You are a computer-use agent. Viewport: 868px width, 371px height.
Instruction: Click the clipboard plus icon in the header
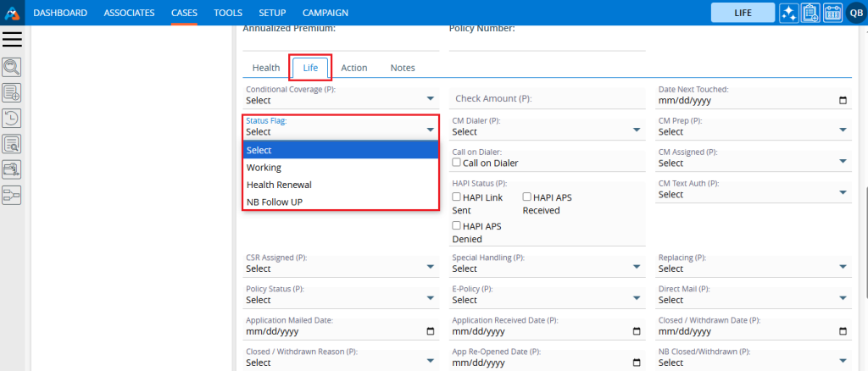pyautogui.click(x=810, y=13)
